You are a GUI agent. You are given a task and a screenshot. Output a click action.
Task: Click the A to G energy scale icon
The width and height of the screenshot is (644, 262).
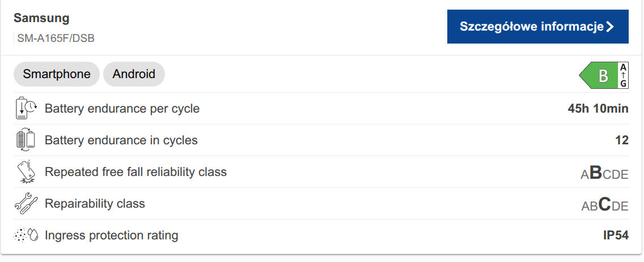pos(623,75)
